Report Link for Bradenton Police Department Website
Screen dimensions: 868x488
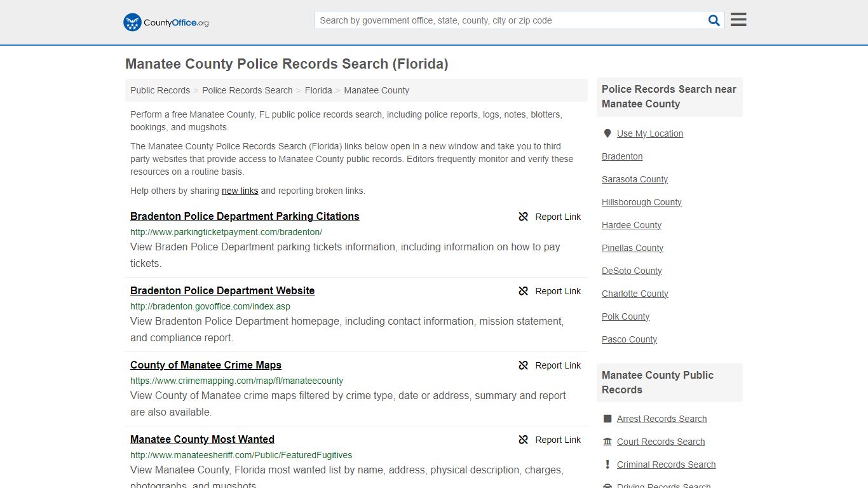[558, 291]
